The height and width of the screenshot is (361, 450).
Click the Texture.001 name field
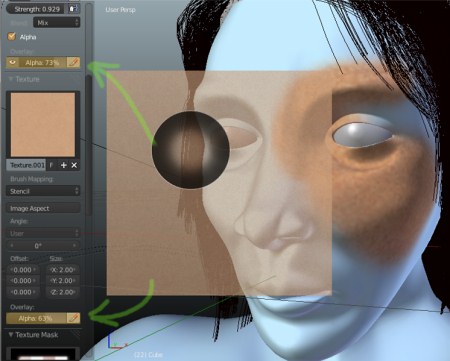pyautogui.click(x=27, y=165)
